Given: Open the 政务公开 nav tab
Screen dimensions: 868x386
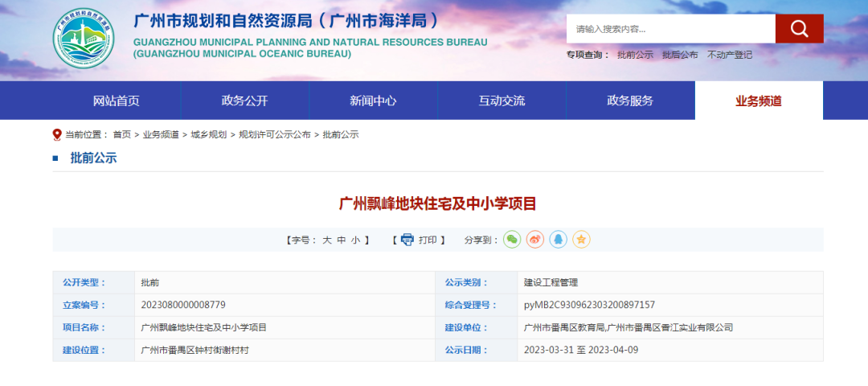Looking at the screenshot, I should coord(244,101).
